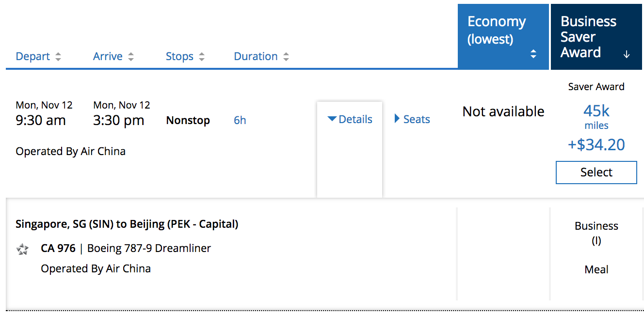Click the Duration column label text

256,56
